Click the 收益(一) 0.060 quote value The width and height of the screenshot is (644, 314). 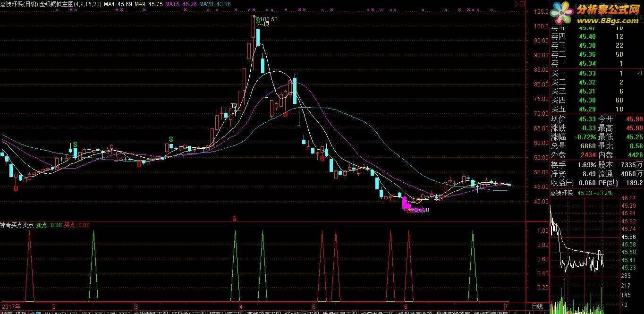588,183
